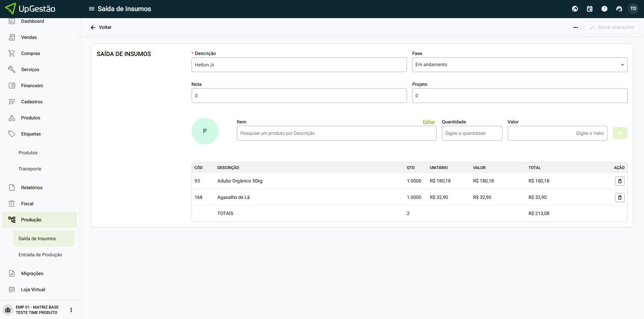644x319 pixels.
Task: Go to Financeiro in sidebar
Action: 32,86
